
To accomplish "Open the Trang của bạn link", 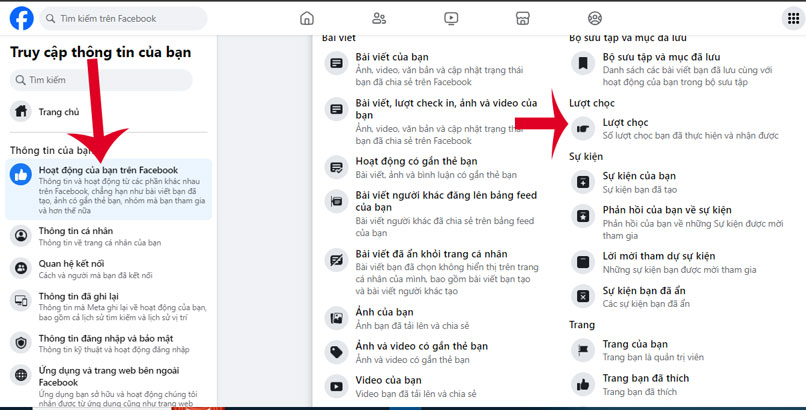I will [635, 344].
